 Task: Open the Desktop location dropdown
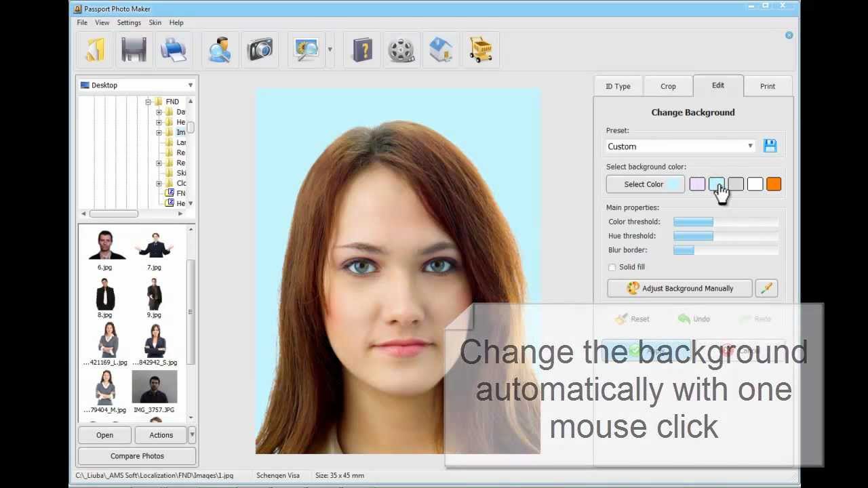pyautogui.click(x=136, y=85)
